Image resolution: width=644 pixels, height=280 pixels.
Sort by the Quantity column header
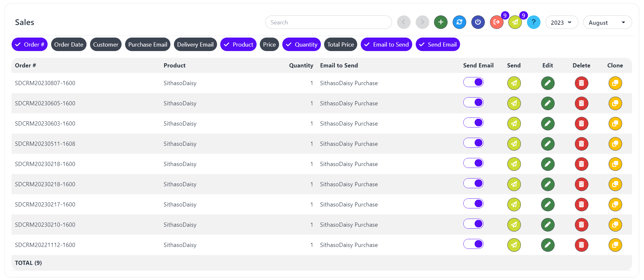[x=301, y=66]
